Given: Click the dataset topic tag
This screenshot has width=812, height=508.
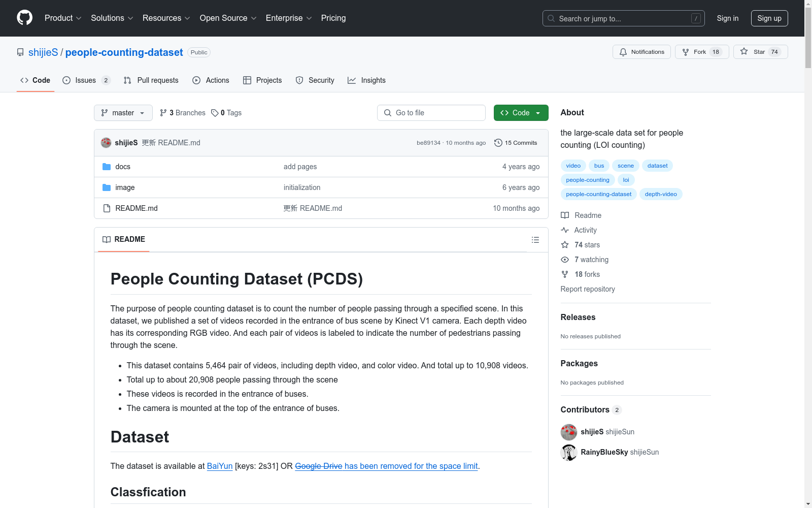Looking at the screenshot, I should point(658,166).
